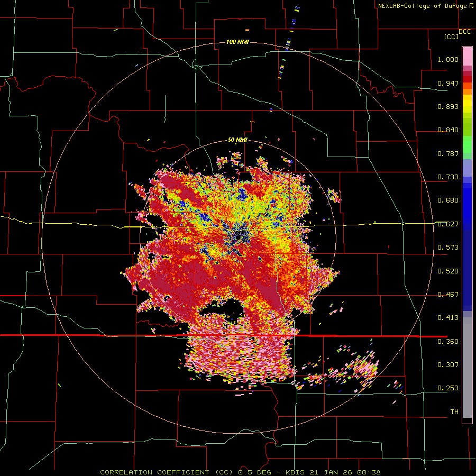Click the 0.680 scale value
The image size is (476, 476).
(448, 200)
